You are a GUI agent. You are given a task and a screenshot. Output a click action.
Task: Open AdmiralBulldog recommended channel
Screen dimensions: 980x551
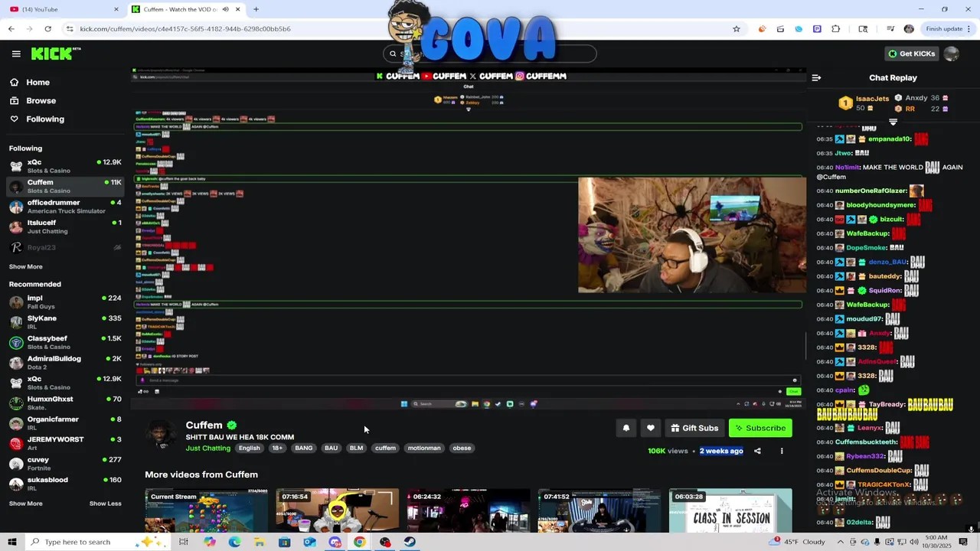(65, 362)
